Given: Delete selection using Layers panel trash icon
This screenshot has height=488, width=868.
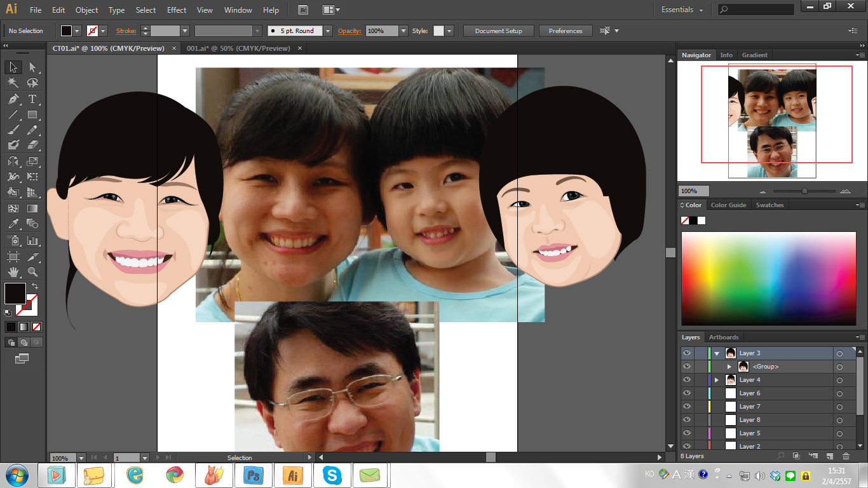Looking at the screenshot, I should pos(846,456).
